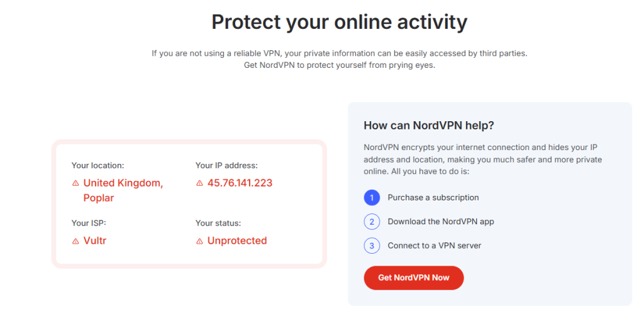Click the Protect your online activity heading
The height and width of the screenshot is (314, 644).
point(340,23)
